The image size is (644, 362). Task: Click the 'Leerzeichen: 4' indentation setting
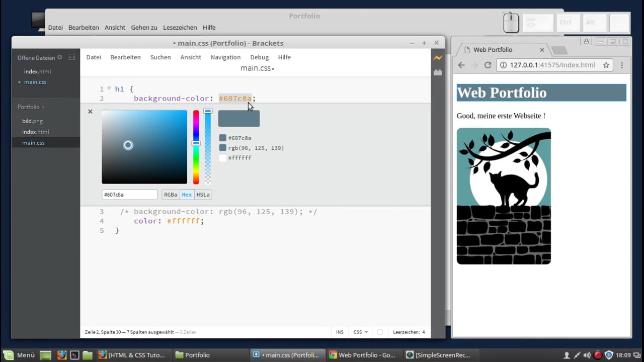(x=409, y=332)
